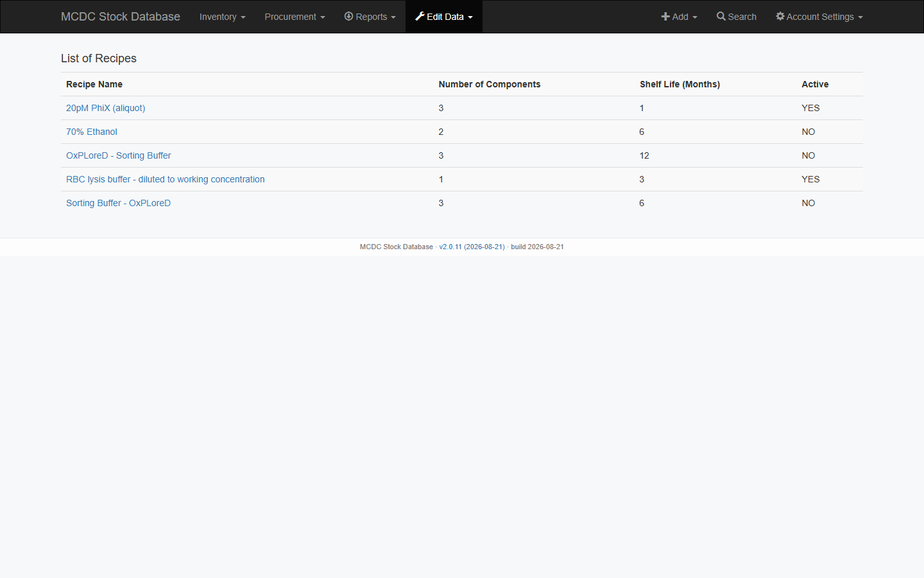Viewport: 924px width, 578px height.
Task: Click the Edit Data wrench icon
Action: click(420, 16)
